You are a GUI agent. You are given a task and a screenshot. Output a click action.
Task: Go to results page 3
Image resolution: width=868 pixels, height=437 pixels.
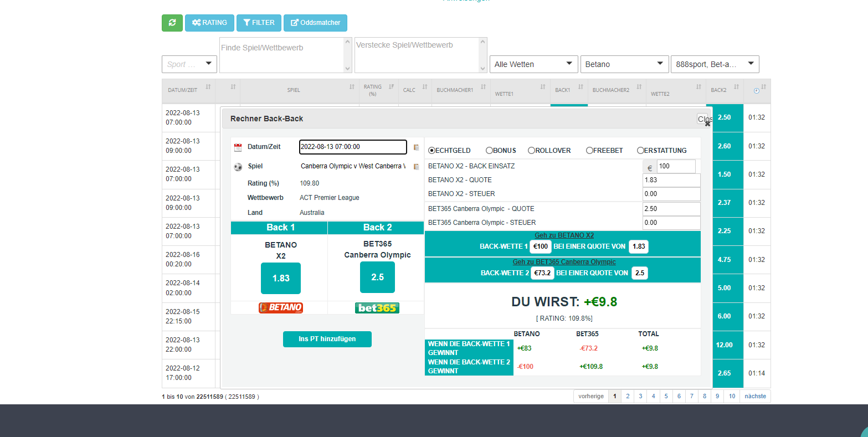(640, 397)
